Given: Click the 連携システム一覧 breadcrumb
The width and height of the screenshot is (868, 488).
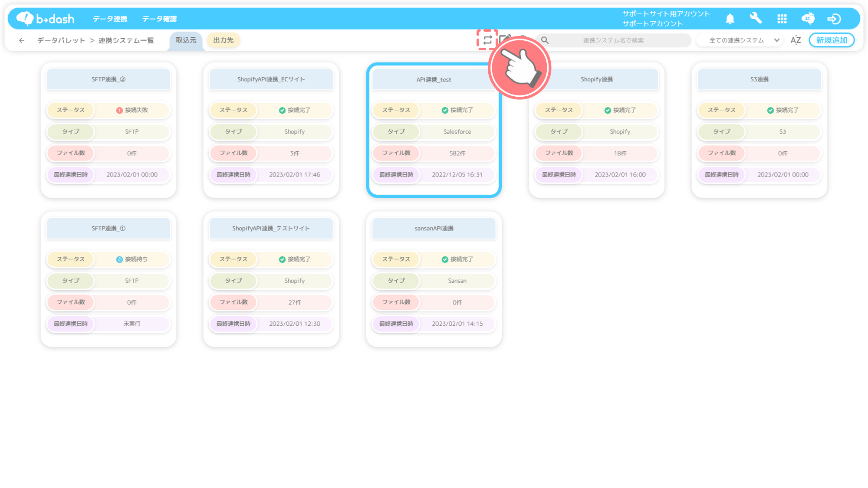Looking at the screenshot, I should 126,40.
